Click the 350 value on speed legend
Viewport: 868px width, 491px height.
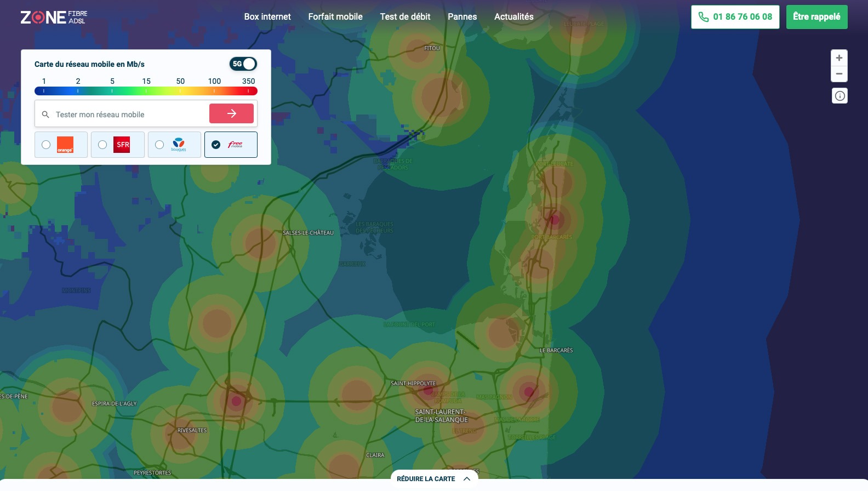click(x=248, y=81)
